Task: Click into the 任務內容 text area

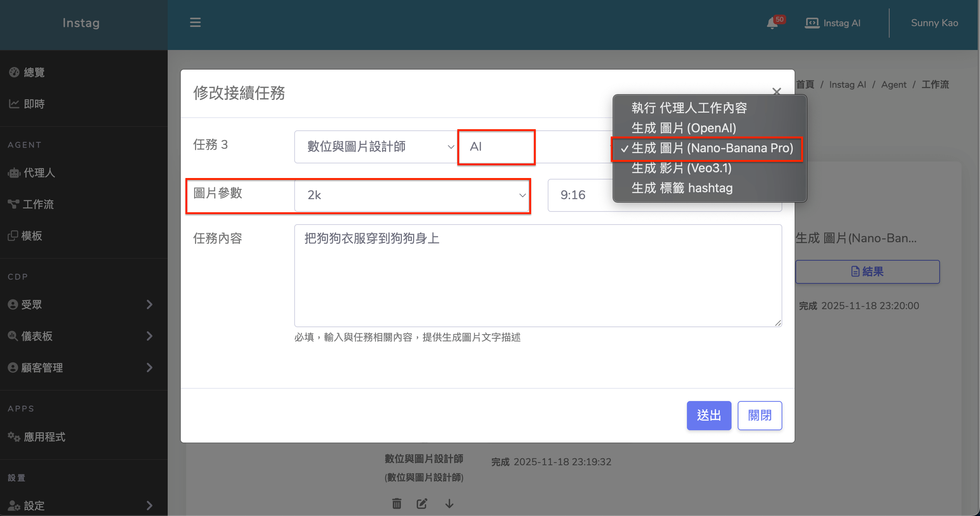Action: 538,275
